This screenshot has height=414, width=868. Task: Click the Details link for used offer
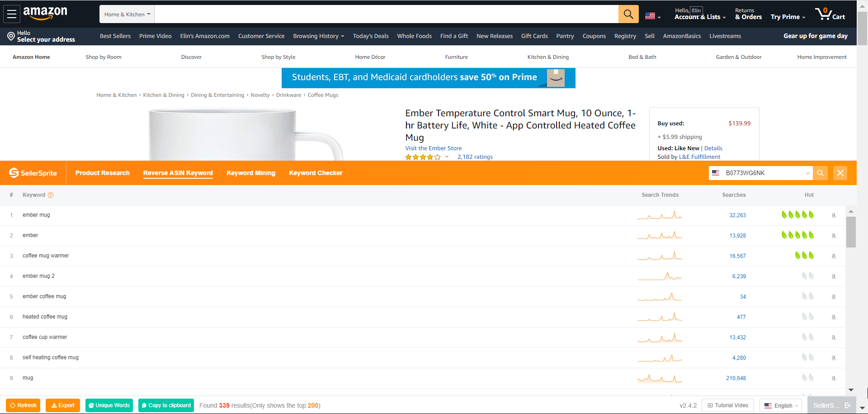point(713,148)
